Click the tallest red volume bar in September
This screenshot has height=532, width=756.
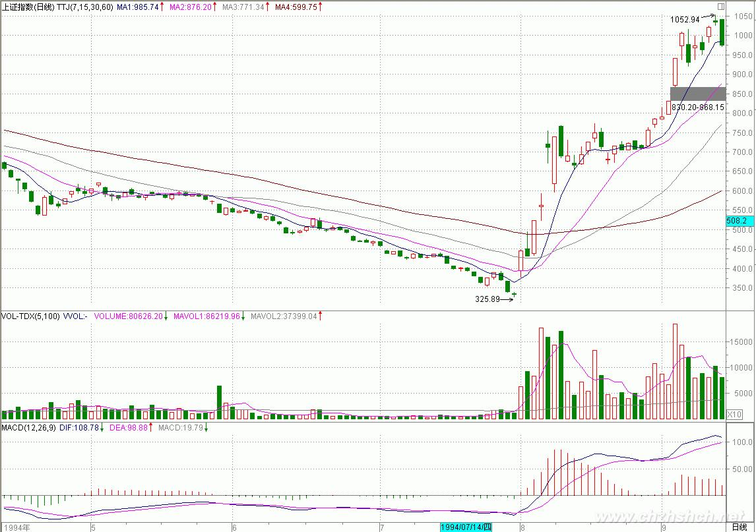[x=675, y=371]
